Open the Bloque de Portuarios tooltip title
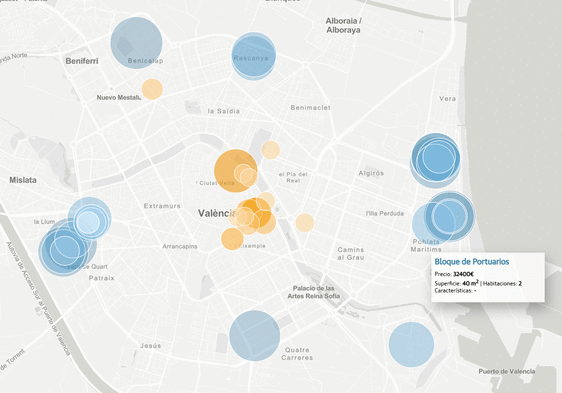562x393 pixels. click(x=472, y=261)
